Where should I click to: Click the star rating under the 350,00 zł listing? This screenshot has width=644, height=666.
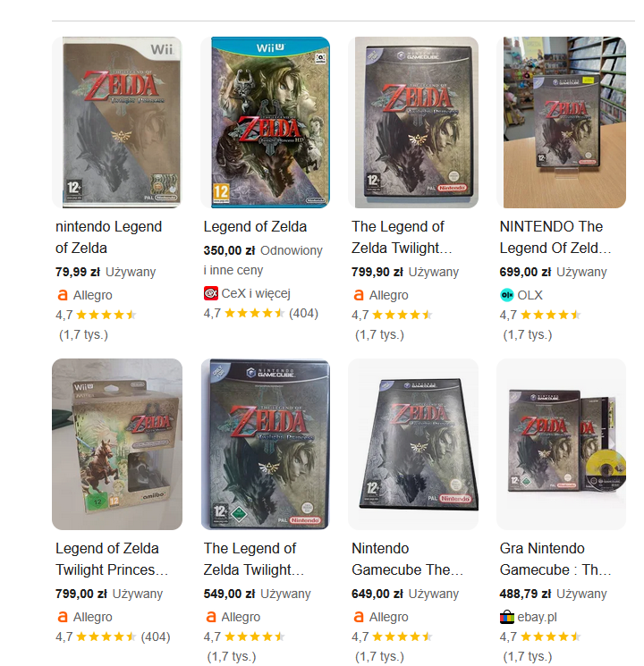[x=254, y=314]
